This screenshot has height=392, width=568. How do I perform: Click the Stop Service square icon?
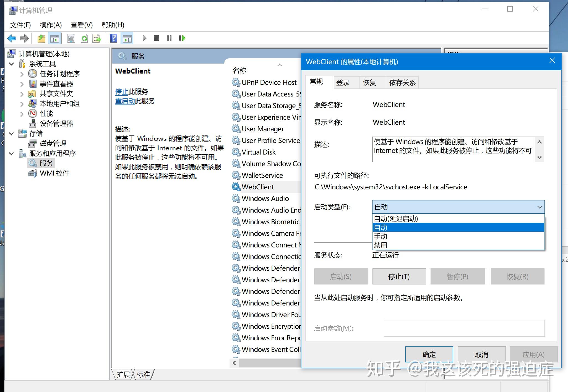pyautogui.click(x=157, y=38)
